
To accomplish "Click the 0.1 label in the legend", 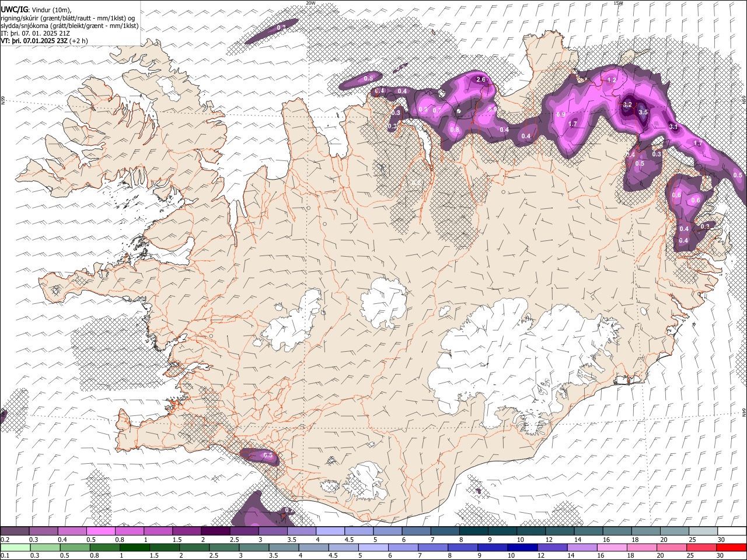I will 5,555.
